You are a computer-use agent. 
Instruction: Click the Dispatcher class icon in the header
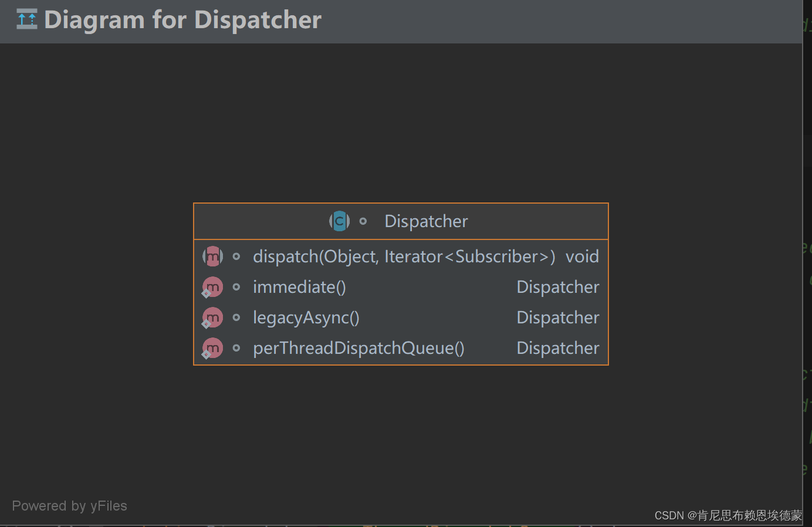tap(339, 221)
